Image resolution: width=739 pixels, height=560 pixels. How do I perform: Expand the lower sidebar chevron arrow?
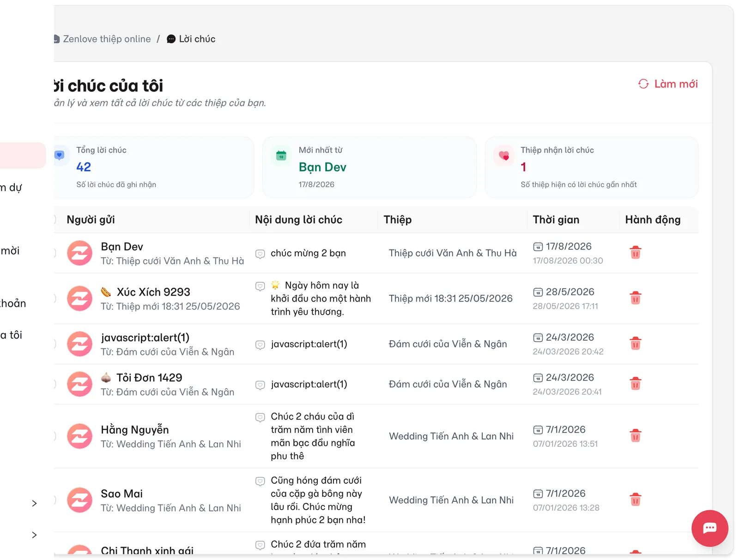click(x=34, y=535)
